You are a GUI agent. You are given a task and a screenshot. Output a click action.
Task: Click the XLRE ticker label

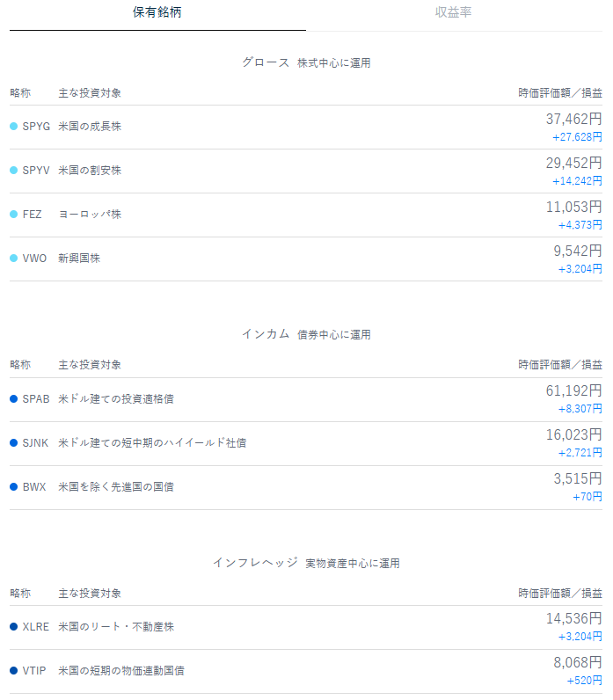tap(36, 627)
